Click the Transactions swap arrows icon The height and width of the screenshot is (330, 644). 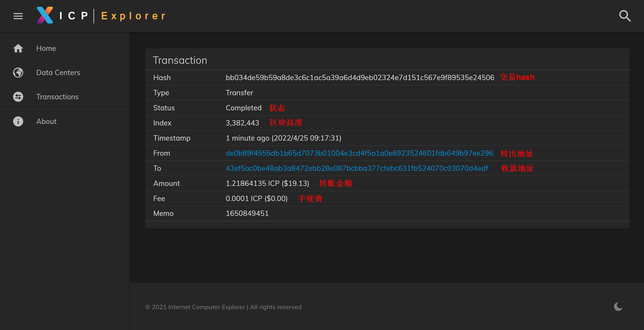(x=18, y=97)
